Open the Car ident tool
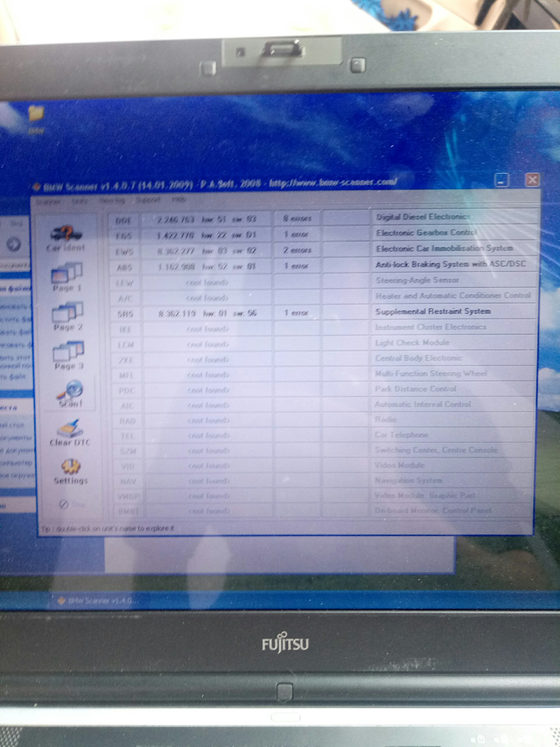Image resolution: width=560 pixels, height=747 pixels. click(66, 238)
